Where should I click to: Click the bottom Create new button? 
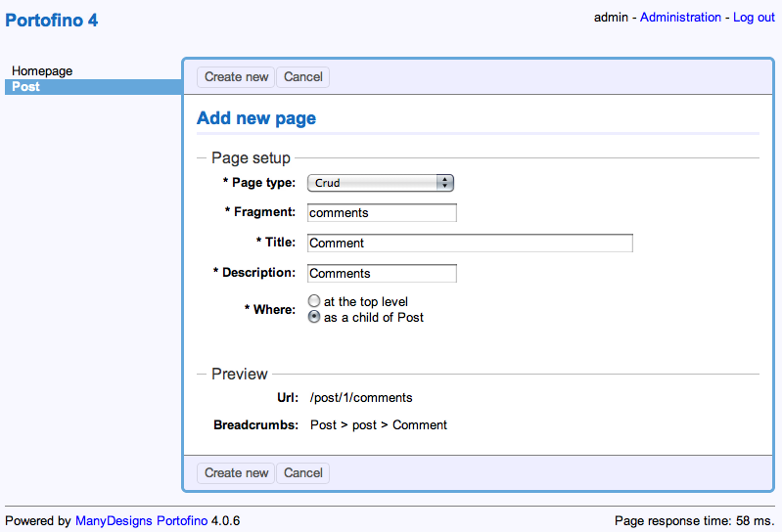(x=236, y=472)
